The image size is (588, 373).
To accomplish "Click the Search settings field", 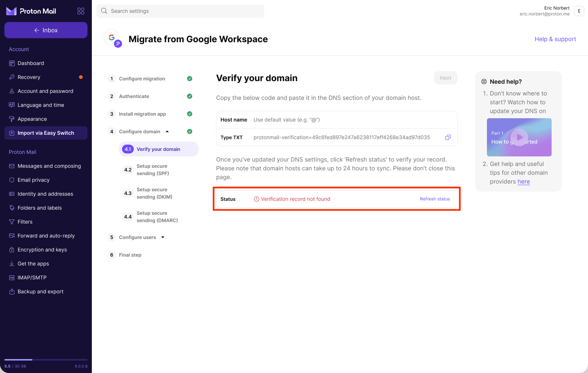I will (x=180, y=11).
